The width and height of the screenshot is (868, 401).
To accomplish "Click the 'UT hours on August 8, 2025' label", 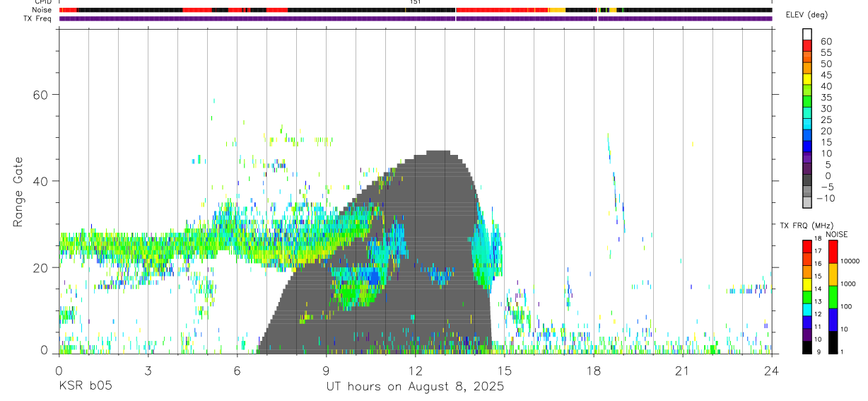I will coord(415,386).
